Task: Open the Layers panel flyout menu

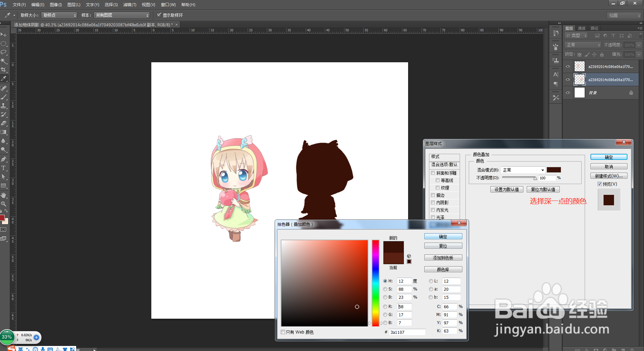Action: tap(639, 28)
